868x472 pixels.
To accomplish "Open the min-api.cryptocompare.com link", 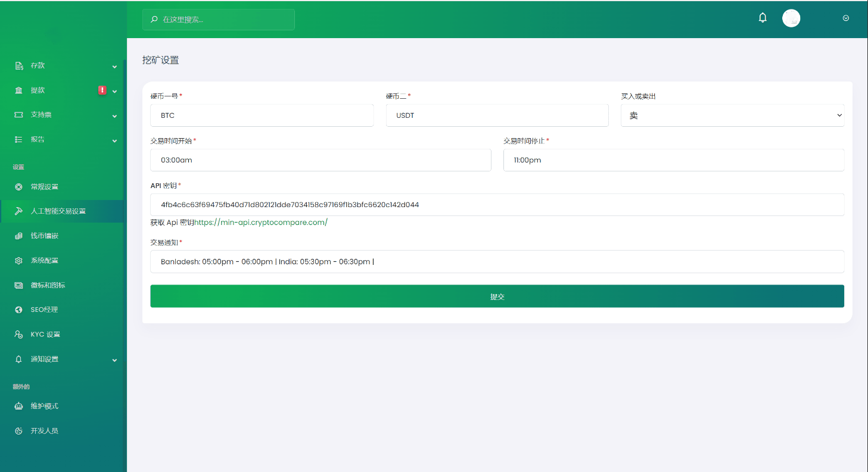I will 261,223.
